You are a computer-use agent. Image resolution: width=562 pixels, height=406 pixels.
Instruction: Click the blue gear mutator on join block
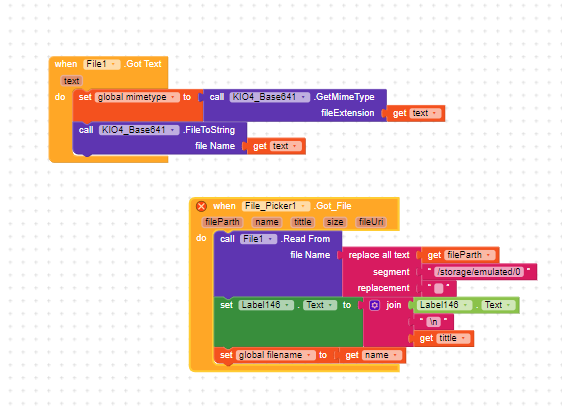click(375, 305)
